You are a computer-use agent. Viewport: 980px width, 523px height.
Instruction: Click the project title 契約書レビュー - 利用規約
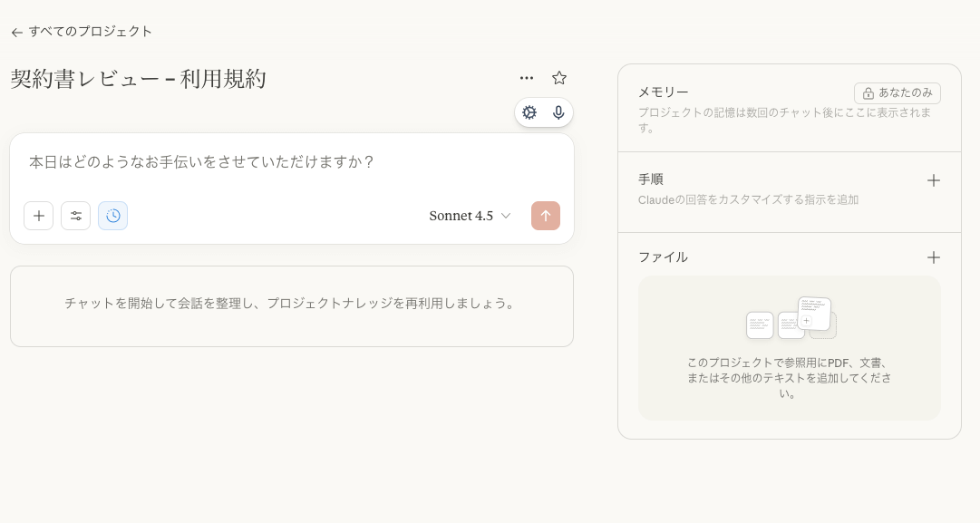click(x=139, y=80)
